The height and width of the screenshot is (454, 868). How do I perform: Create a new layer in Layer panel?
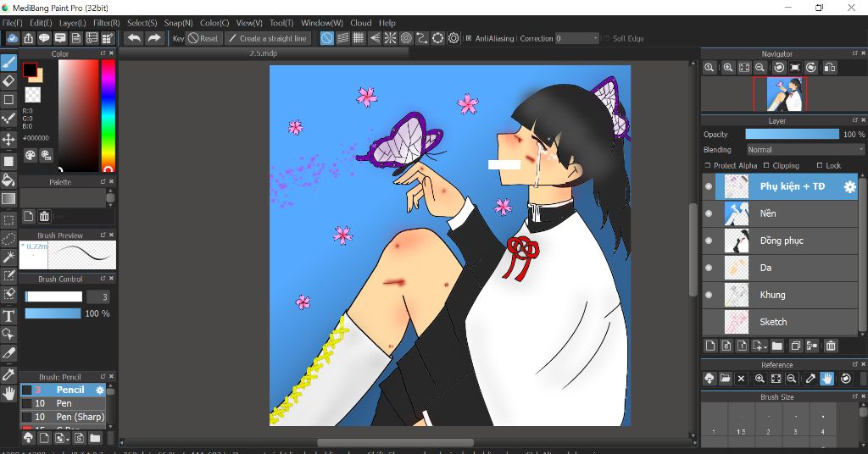pyautogui.click(x=710, y=346)
